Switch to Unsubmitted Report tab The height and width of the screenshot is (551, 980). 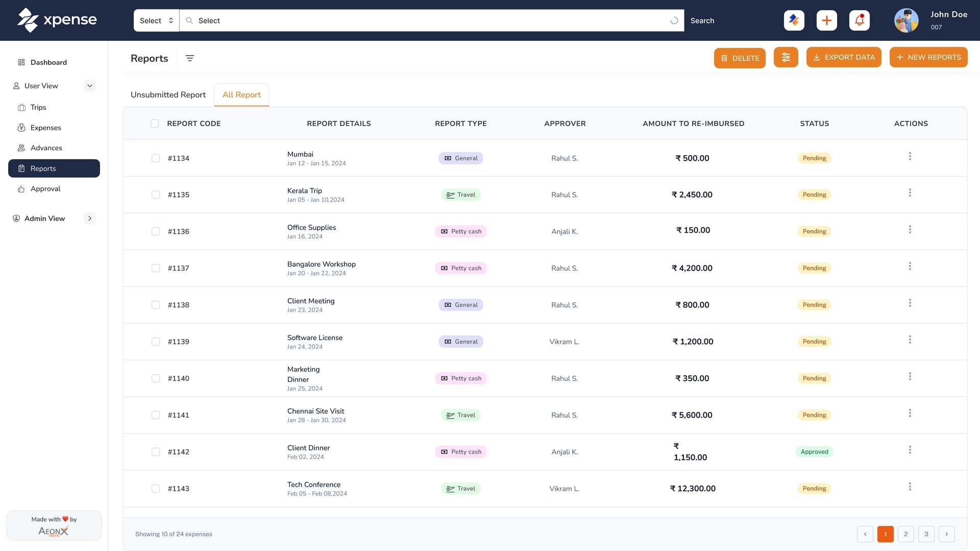(168, 95)
